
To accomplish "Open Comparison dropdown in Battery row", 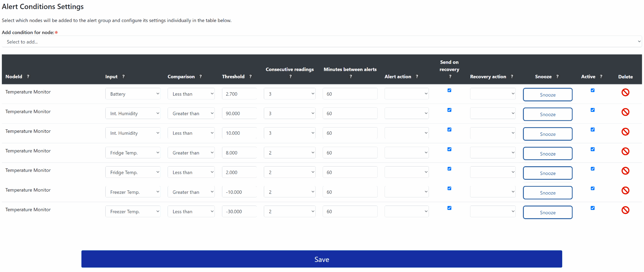I will coord(191,94).
